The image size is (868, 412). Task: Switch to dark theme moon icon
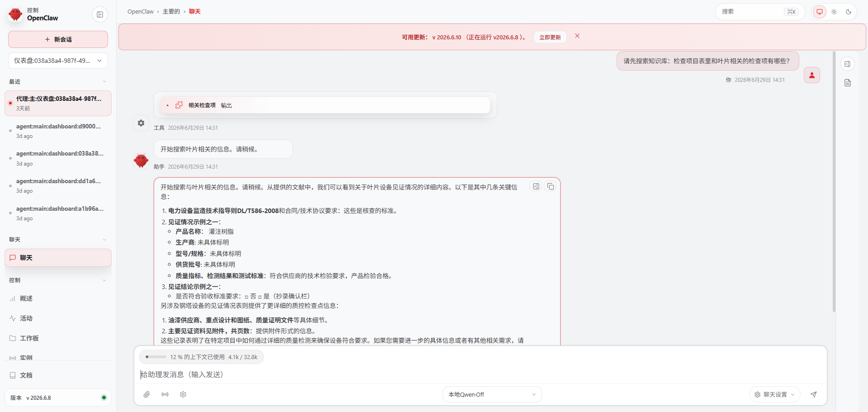pyautogui.click(x=849, y=12)
